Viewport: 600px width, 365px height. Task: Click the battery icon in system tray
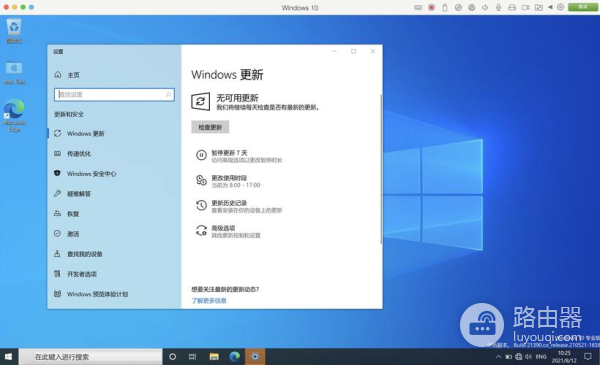pos(509,357)
